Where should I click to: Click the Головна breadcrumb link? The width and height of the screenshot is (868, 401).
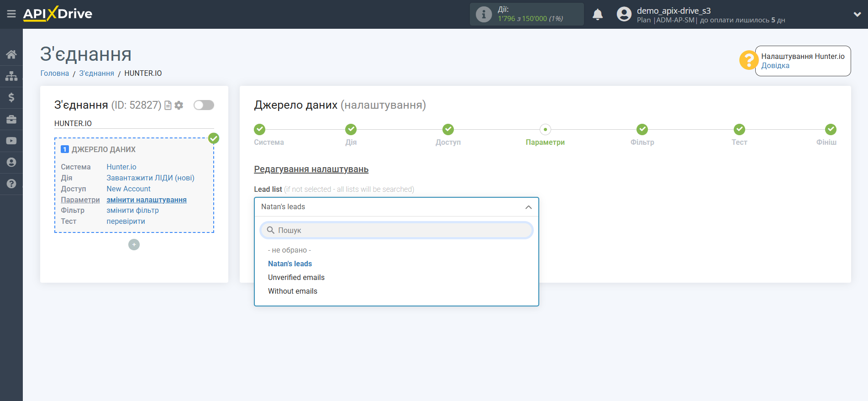pyautogui.click(x=55, y=74)
